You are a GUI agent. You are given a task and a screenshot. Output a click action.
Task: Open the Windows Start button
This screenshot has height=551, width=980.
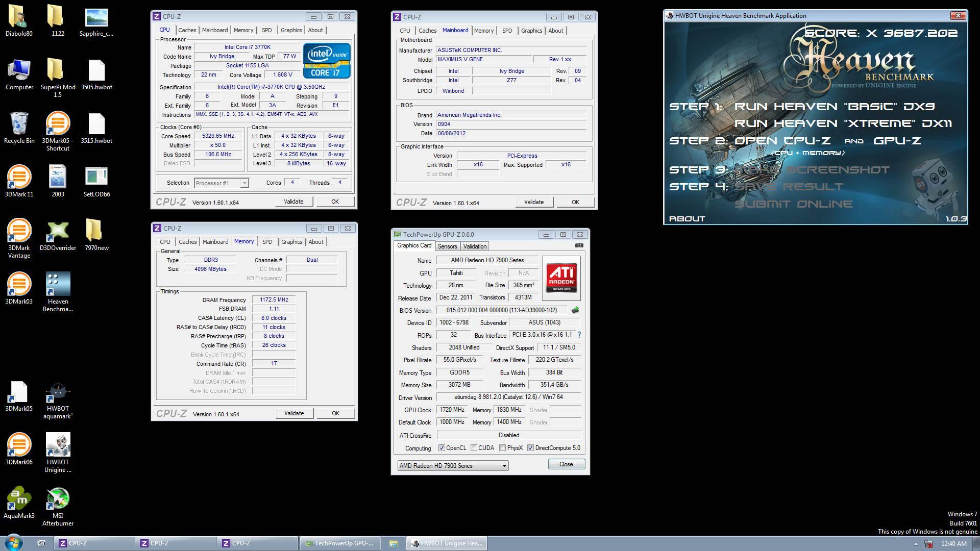13,543
